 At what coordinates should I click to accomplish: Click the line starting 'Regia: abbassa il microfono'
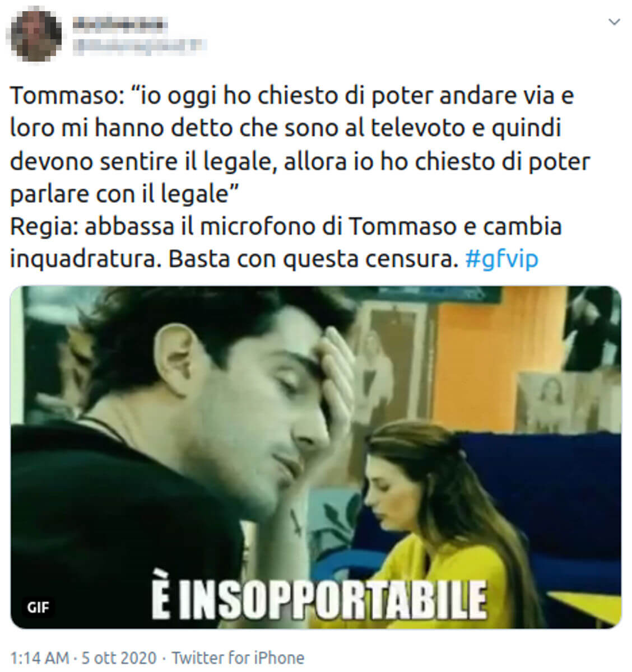pyautogui.click(x=286, y=227)
